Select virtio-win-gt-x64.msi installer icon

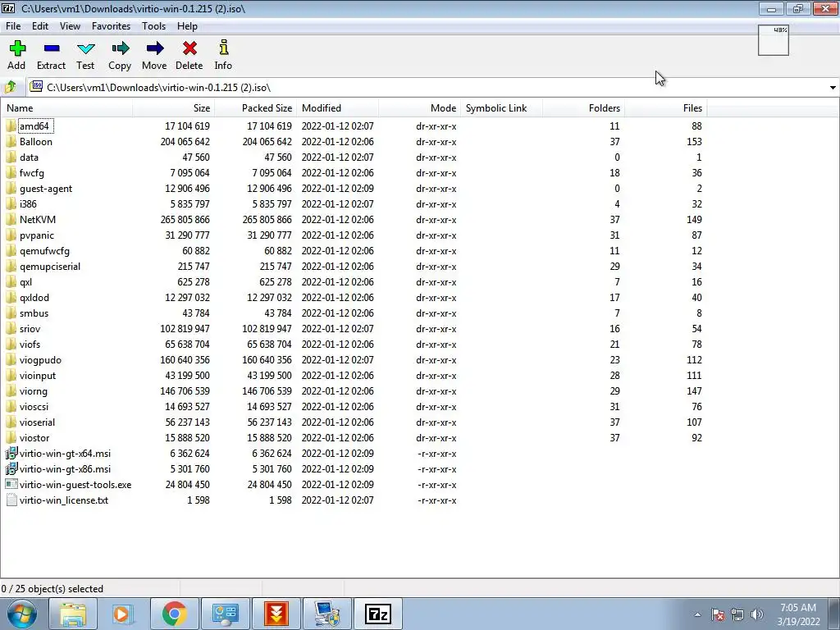11,453
